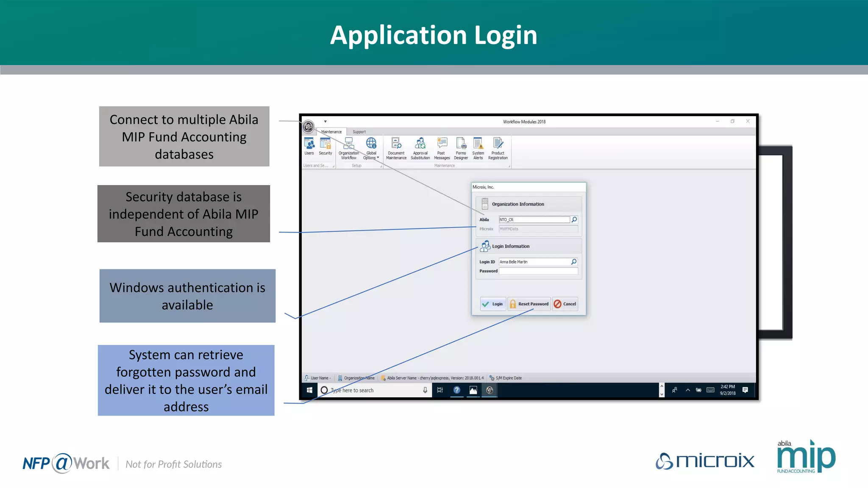
Task: Click into the Password field
Action: (538, 271)
